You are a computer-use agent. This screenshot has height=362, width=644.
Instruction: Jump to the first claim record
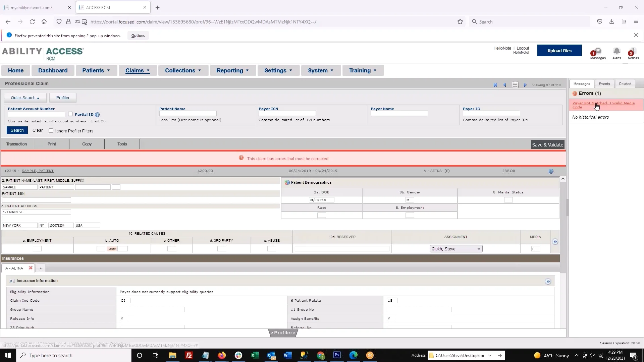495,85
